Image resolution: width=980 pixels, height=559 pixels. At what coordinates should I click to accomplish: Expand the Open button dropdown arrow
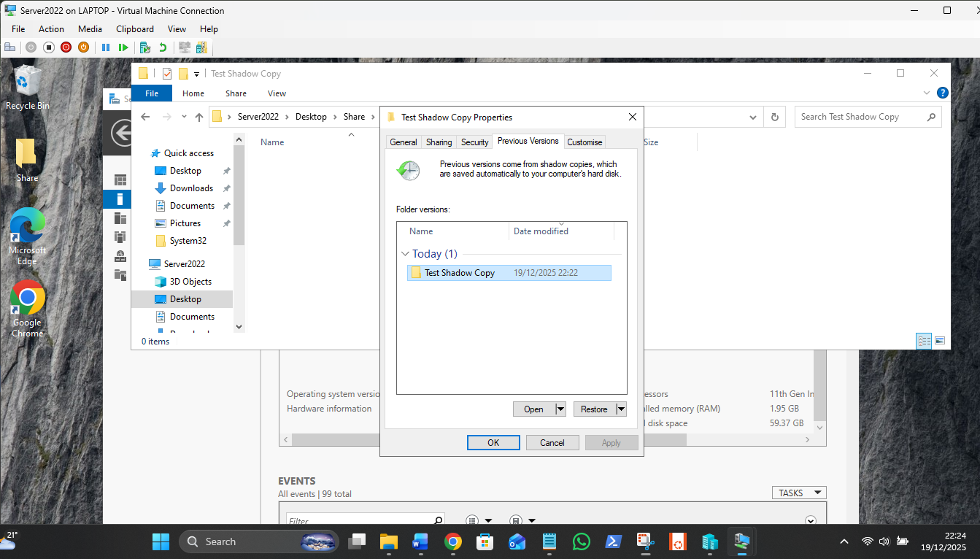pyautogui.click(x=560, y=409)
